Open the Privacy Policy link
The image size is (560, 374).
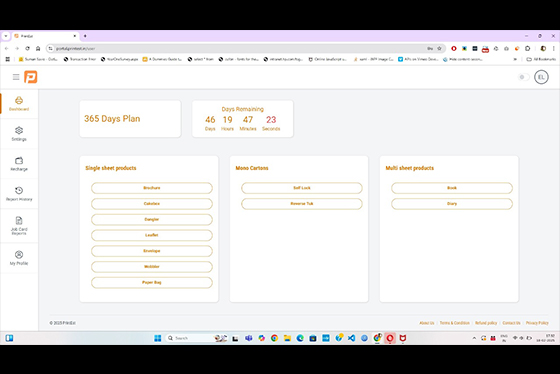537,323
